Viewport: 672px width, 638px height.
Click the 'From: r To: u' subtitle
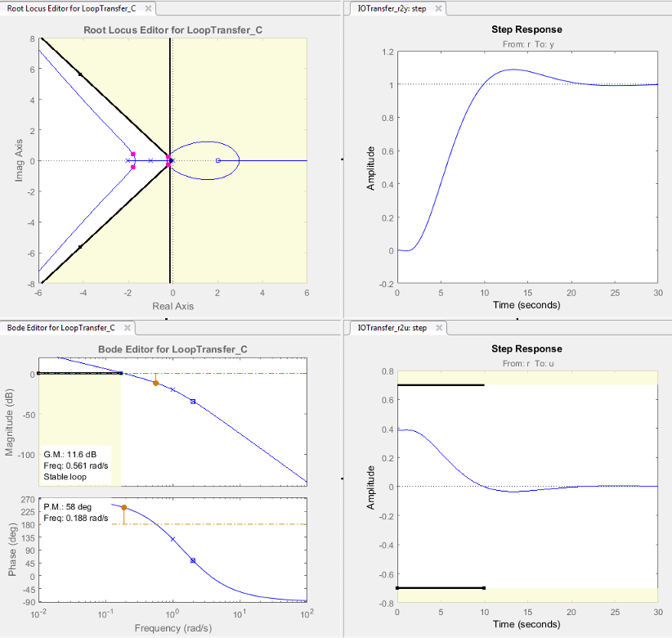(x=528, y=364)
